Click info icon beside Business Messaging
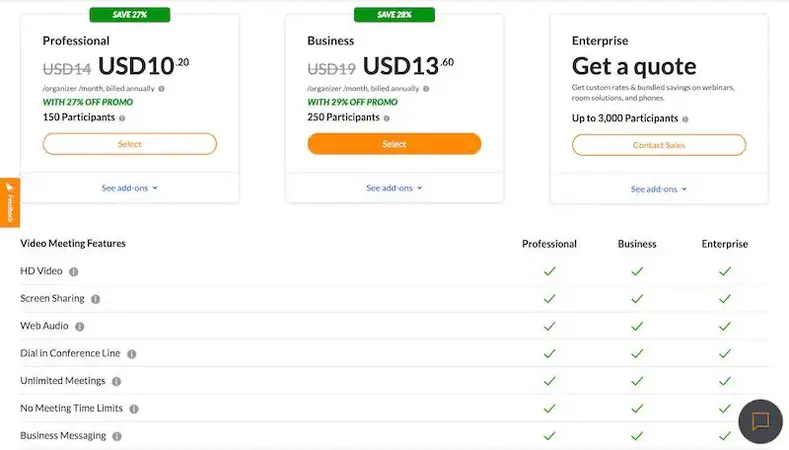 point(117,436)
